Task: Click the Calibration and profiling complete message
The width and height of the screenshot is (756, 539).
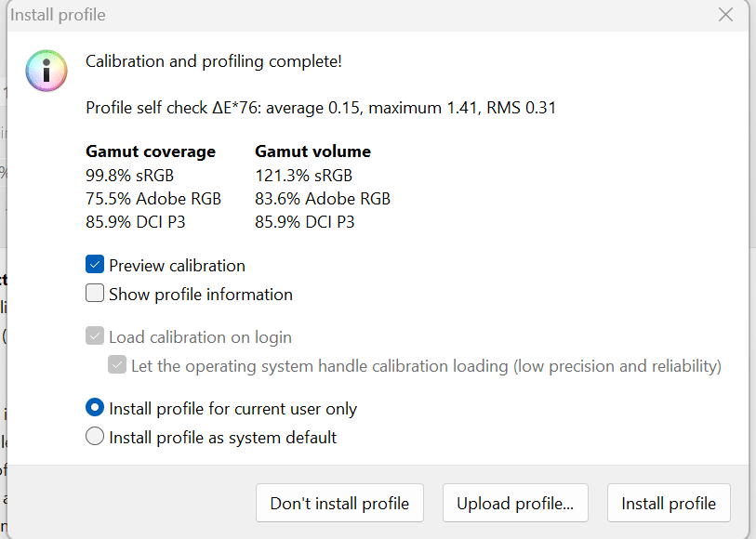Action: pos(214,61)
